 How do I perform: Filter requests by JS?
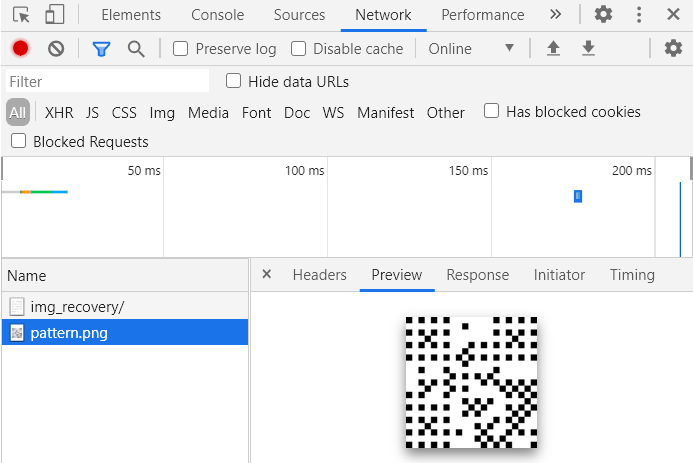click(92, 113)
